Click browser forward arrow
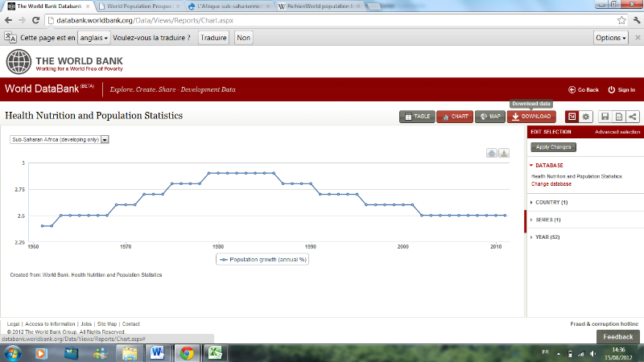This screenshot has height=362, width=644. (23, 20)
